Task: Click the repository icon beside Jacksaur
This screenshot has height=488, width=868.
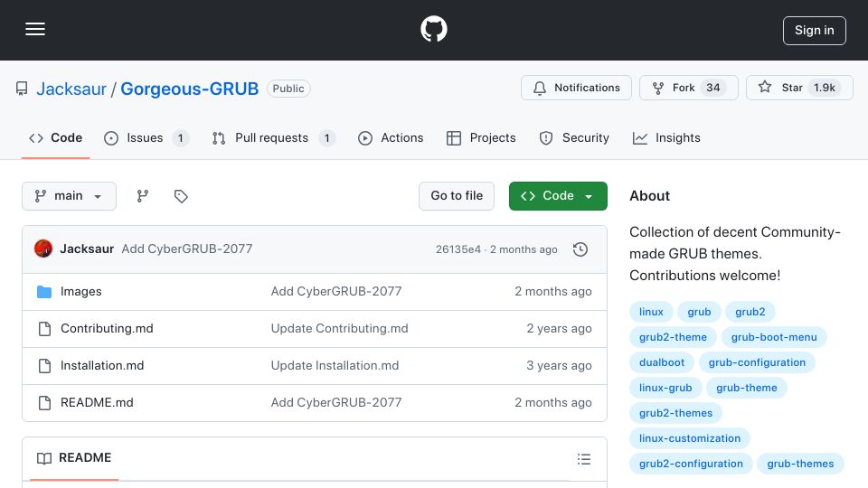Action: tap(22, 89)
